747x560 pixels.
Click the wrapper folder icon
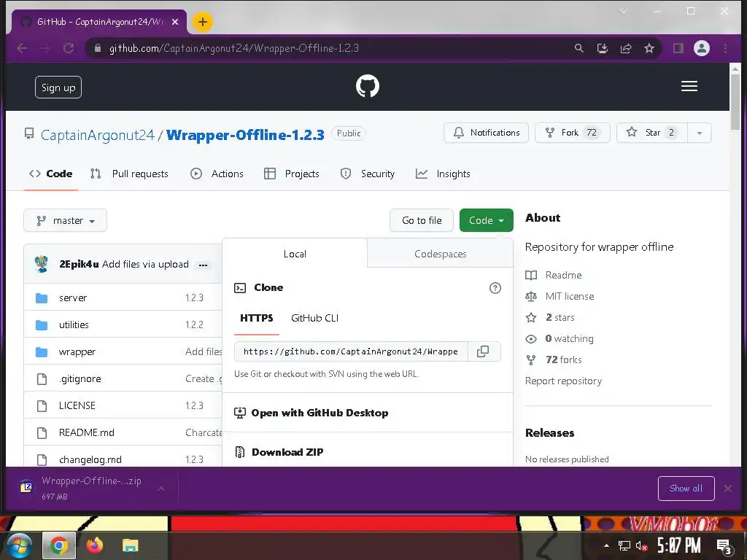click(42, 352)
